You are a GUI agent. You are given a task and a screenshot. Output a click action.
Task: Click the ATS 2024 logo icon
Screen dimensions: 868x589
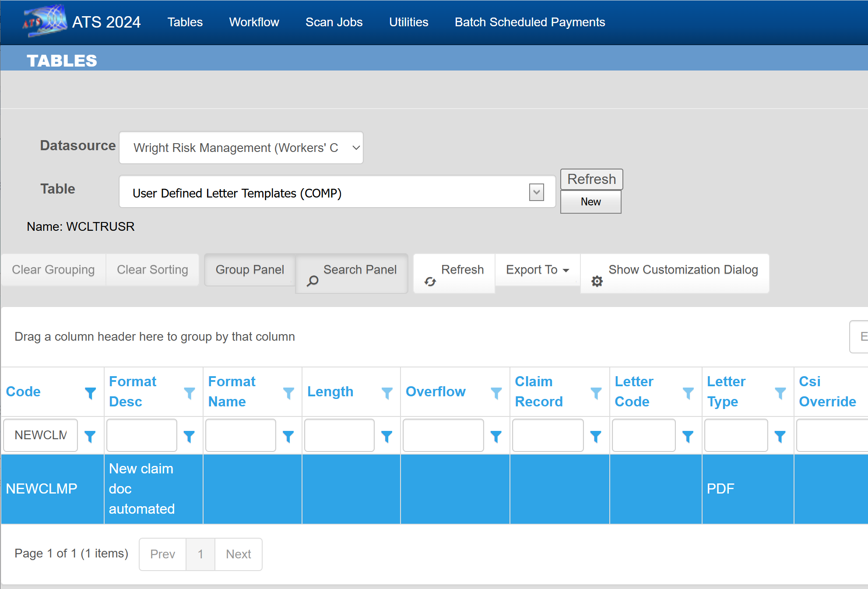(45, 21)
